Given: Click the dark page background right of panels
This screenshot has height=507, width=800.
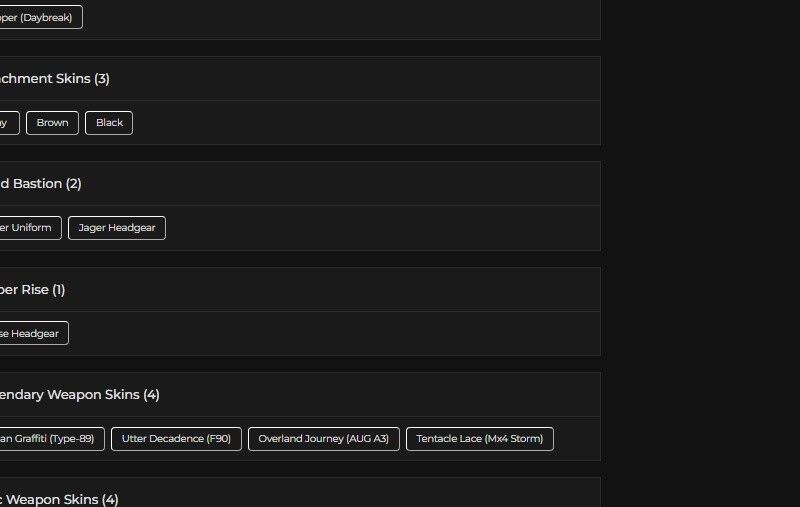Looking at the screenshot, I should point(700,250).
